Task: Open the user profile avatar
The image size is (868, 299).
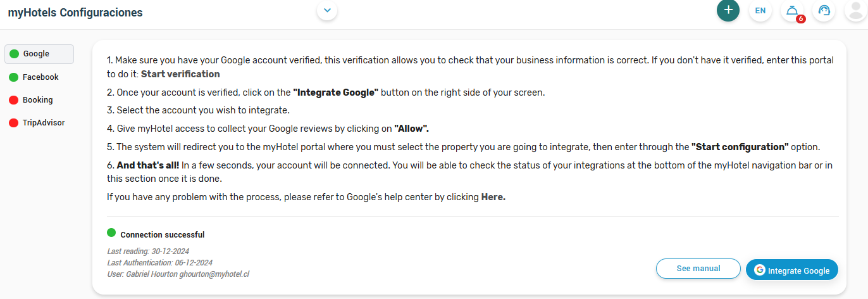Action: coord(855,10)
